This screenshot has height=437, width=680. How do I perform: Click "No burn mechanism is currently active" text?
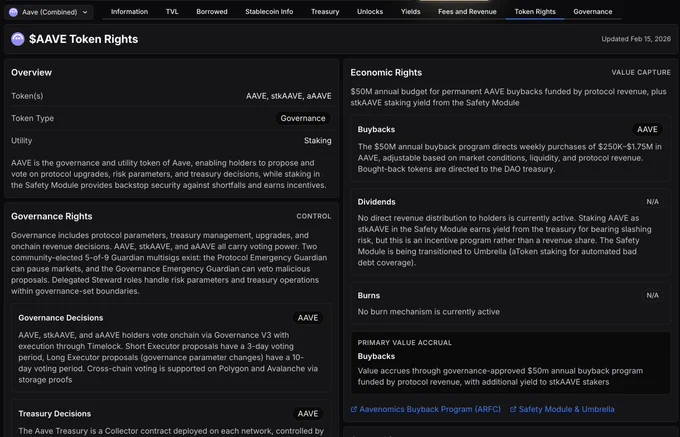428,312
